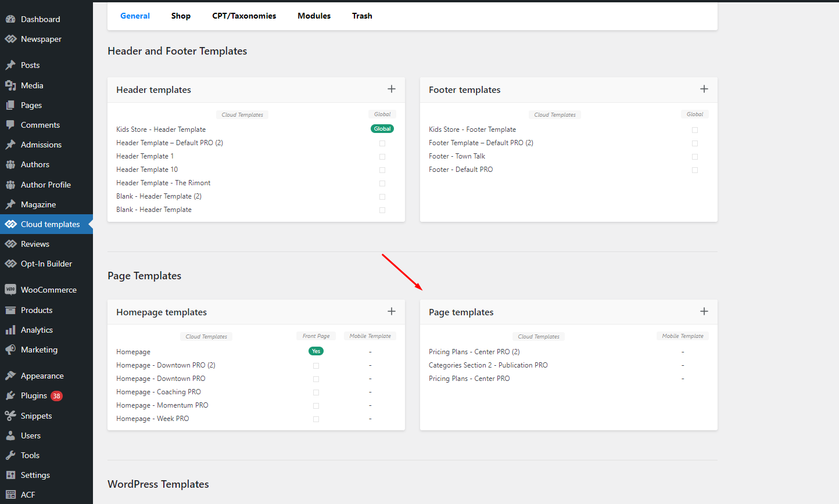Open Kids Store - Header Template
Screen dimensions: 839x504
(161, 129)
